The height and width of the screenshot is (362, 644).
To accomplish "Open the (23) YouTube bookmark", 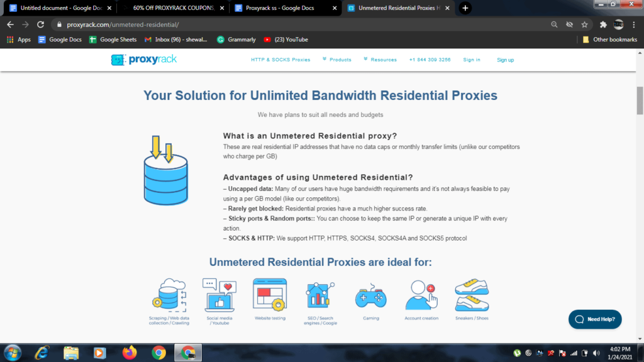I will [x=286, y=40].
